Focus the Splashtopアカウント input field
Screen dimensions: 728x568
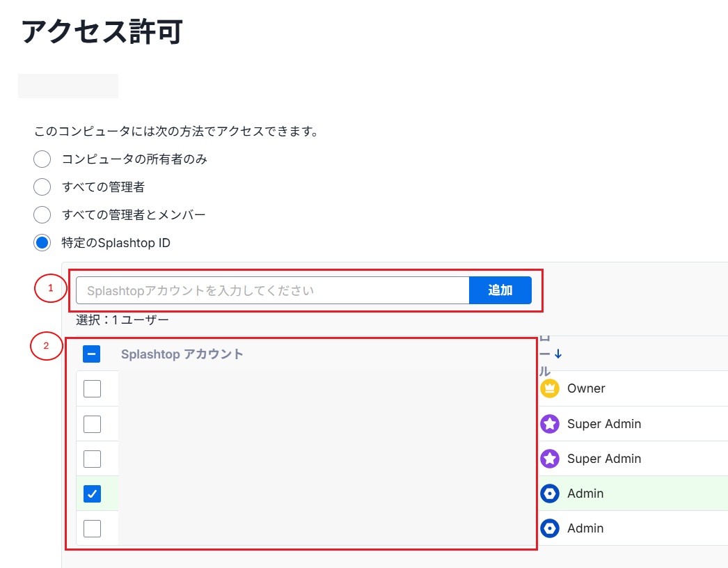coord(273,291)
